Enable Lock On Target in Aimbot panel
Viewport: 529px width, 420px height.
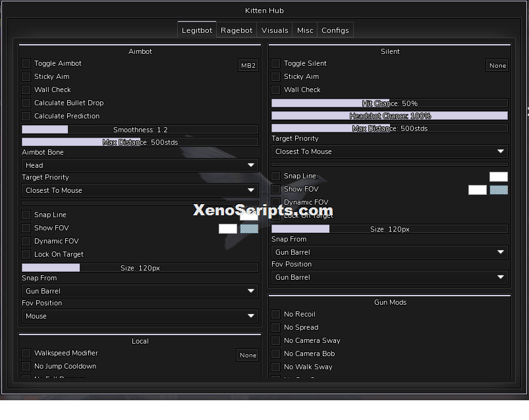click(x=26, y=254)
